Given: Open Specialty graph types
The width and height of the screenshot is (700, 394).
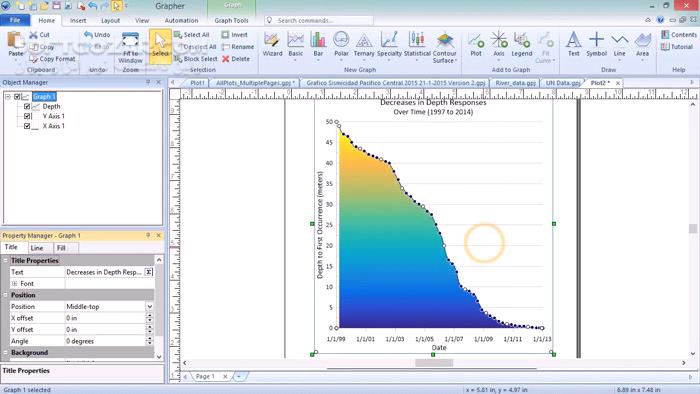Looking at the screenshot, I should pyautogui.click(x=389, y=46).
